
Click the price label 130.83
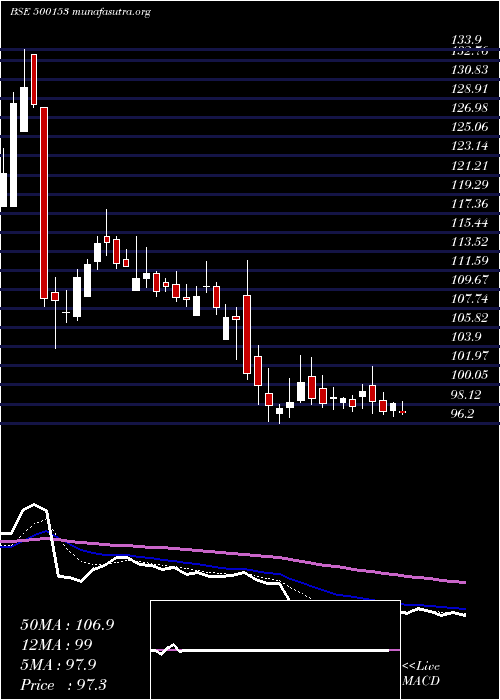468,70
